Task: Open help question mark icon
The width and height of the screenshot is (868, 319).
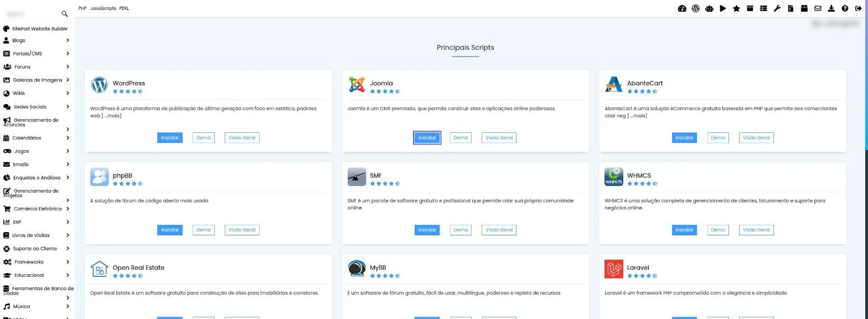Action: [845, 8]
